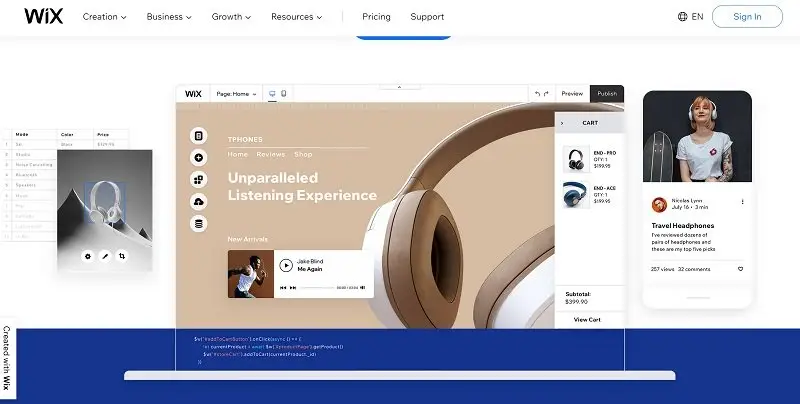The image size is (800, 404).
Task: Open the EN language selector
Action: [690, 17]
